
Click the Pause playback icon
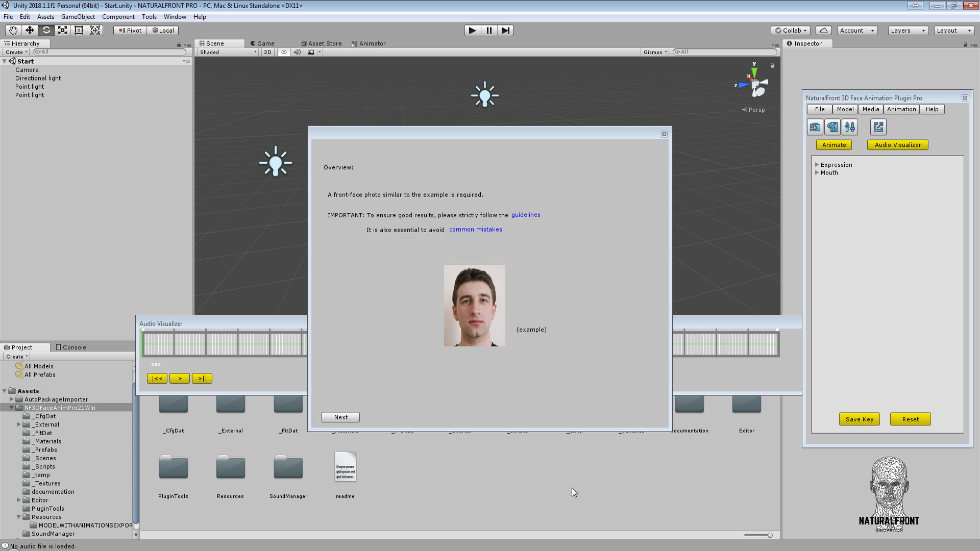click(488, 30)
